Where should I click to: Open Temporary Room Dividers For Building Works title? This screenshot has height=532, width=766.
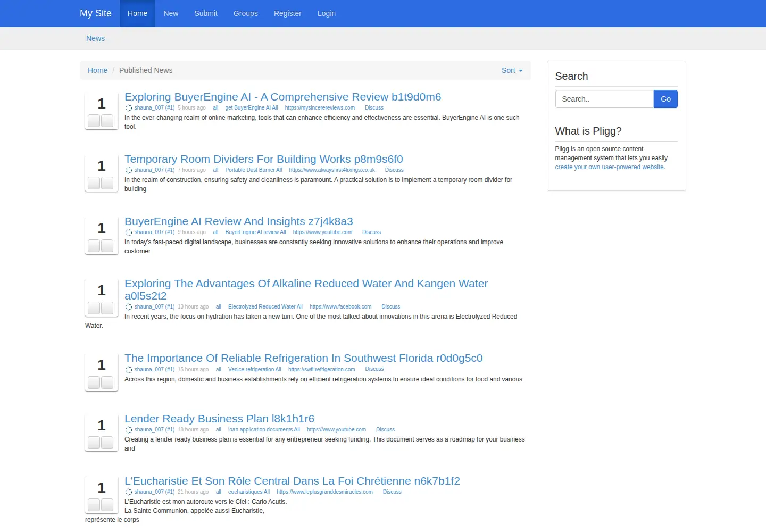pos(264,159)
